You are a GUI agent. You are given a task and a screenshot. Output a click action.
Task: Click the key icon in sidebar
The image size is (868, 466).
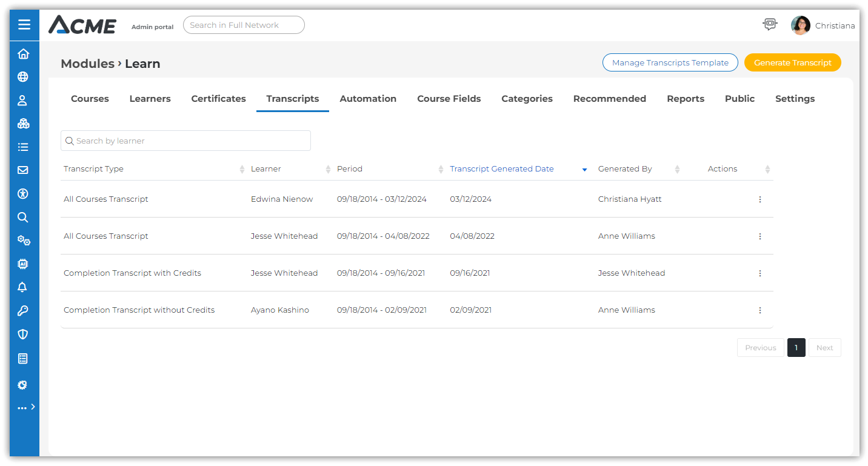23,311
